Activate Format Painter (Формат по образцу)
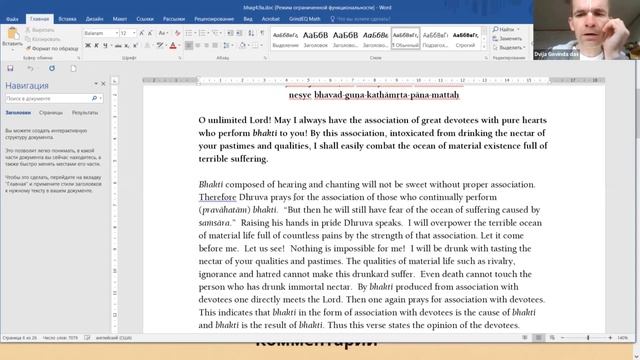Screen dimensions: 640x360 [52, 49]
